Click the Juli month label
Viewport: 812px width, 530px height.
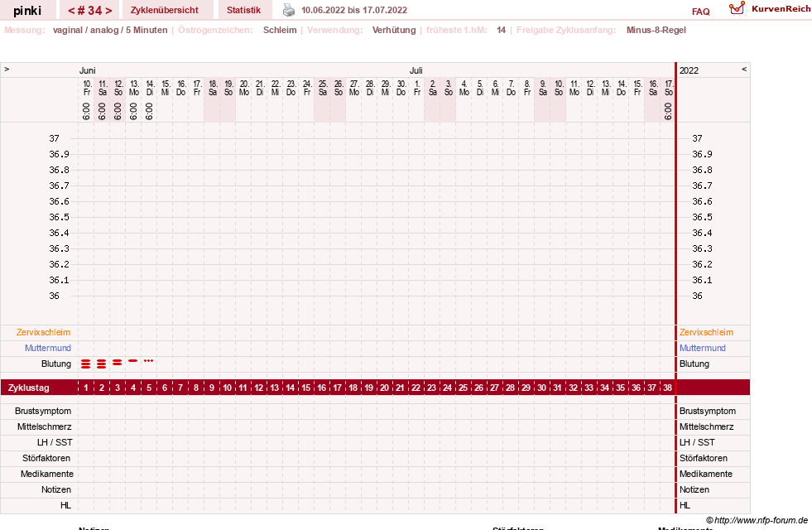pos(416,70)
